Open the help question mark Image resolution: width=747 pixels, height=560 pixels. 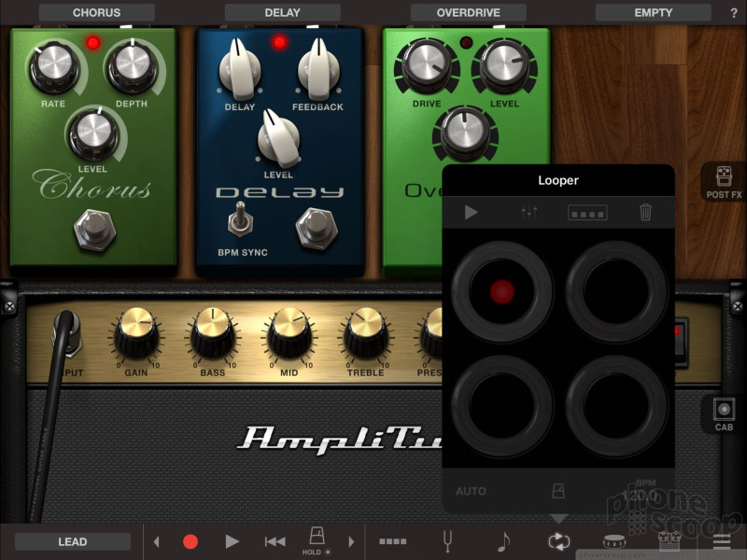click(734, 13)
